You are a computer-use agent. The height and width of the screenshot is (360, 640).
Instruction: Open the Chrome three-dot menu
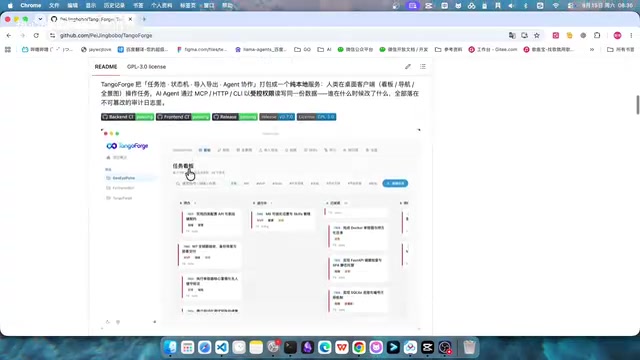631,36
